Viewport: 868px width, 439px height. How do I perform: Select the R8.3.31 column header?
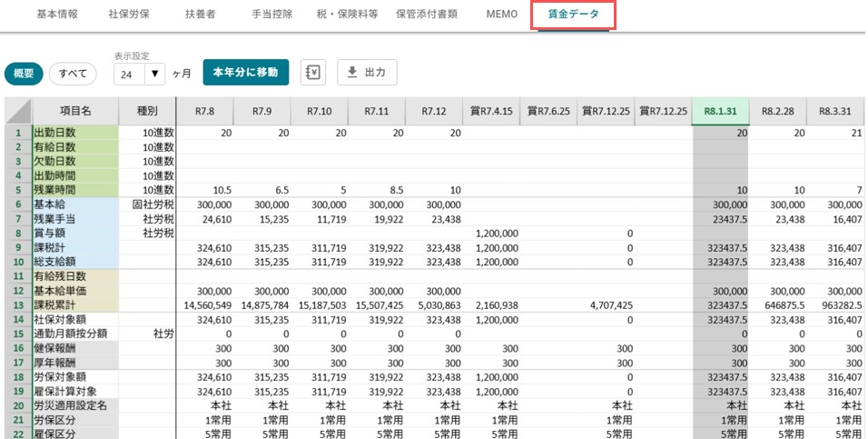click(835, 112)
